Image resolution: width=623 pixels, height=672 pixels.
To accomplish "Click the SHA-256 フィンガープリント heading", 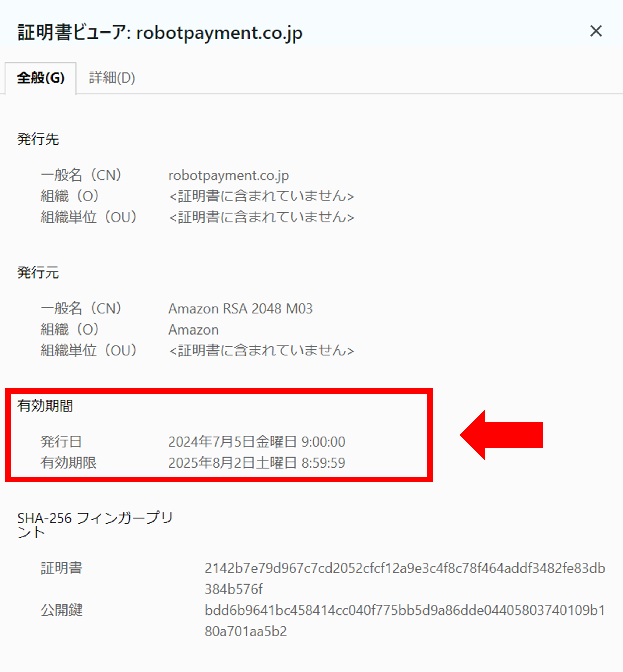I will [x=95, y=525].
